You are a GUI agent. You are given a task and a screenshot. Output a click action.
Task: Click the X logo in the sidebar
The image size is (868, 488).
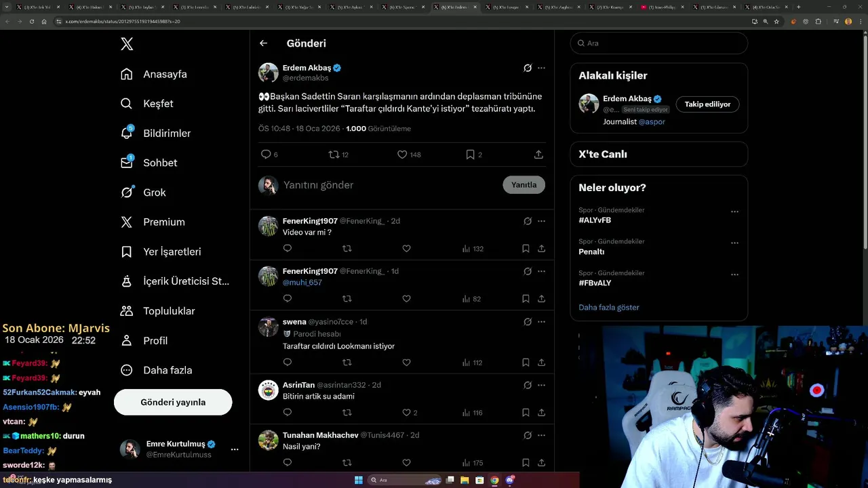pos(127,44)
